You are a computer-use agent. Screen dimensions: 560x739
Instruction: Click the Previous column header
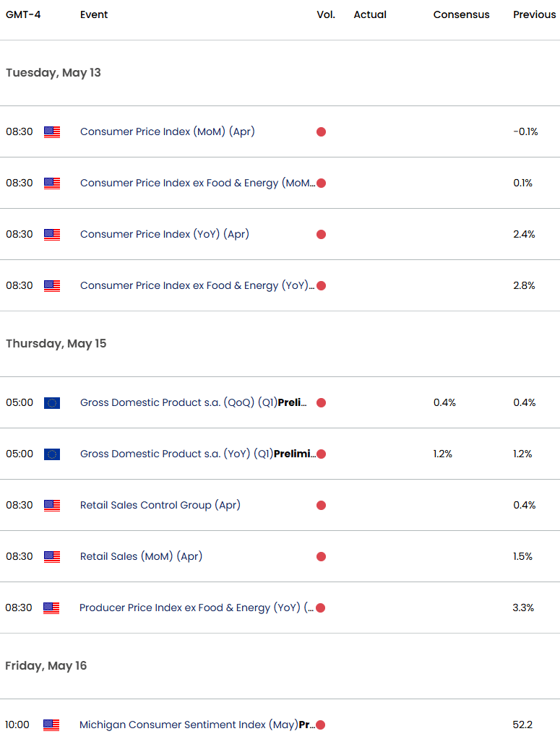tap(534, 14)
